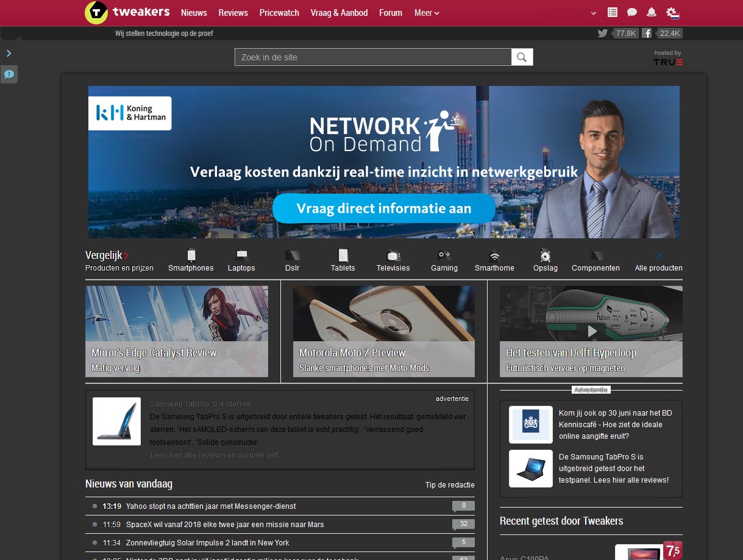Open Yahoo Messenger-dienst news article

(x=211, y=506)
